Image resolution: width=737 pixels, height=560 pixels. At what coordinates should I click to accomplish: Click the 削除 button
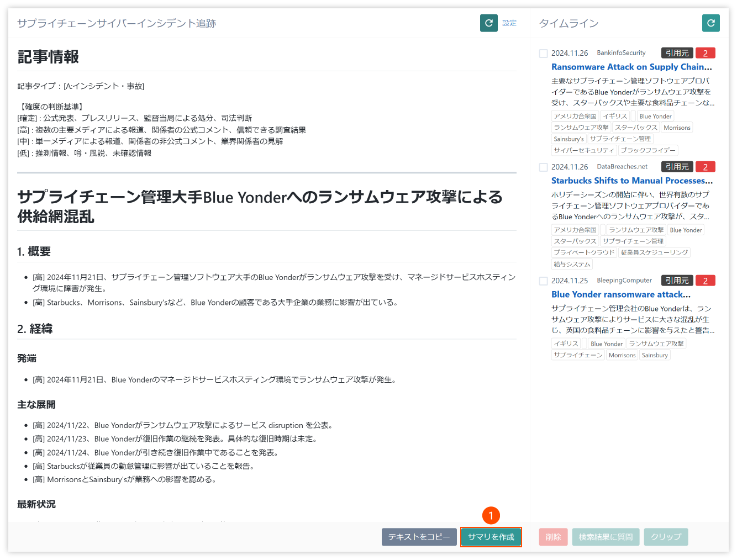coord(554,537)
